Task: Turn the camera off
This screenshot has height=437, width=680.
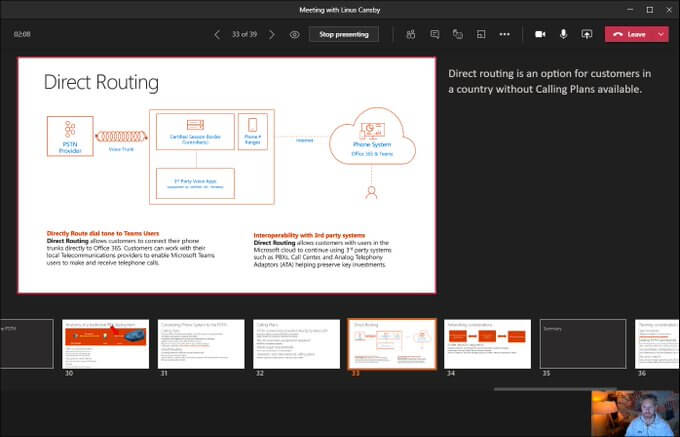Action: click(x=540, y=34)
